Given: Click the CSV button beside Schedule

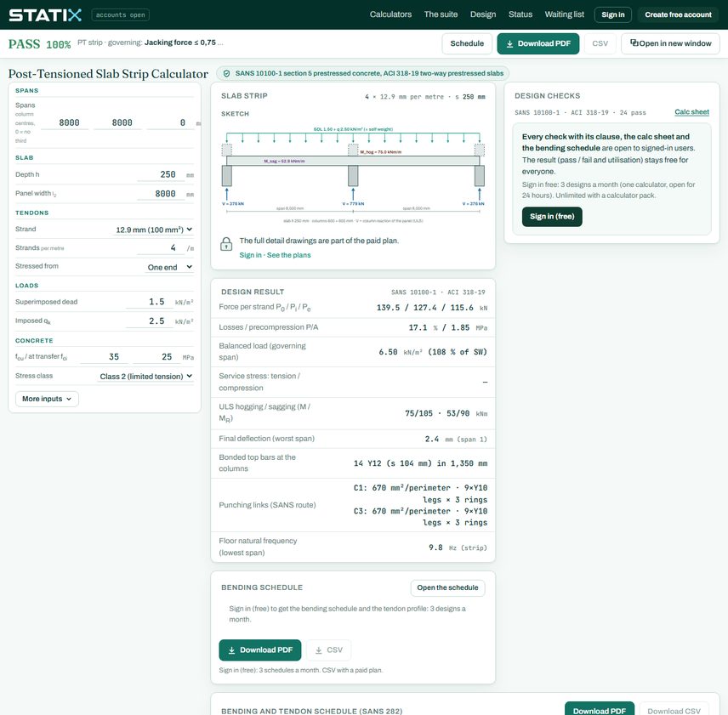Looking at the screenshot, I should point(600,43).
